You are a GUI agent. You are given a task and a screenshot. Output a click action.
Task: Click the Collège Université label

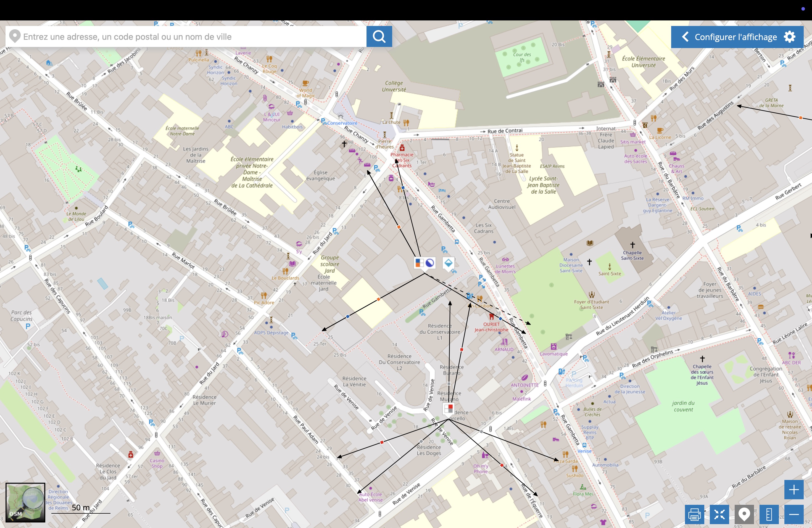(394, 86)
